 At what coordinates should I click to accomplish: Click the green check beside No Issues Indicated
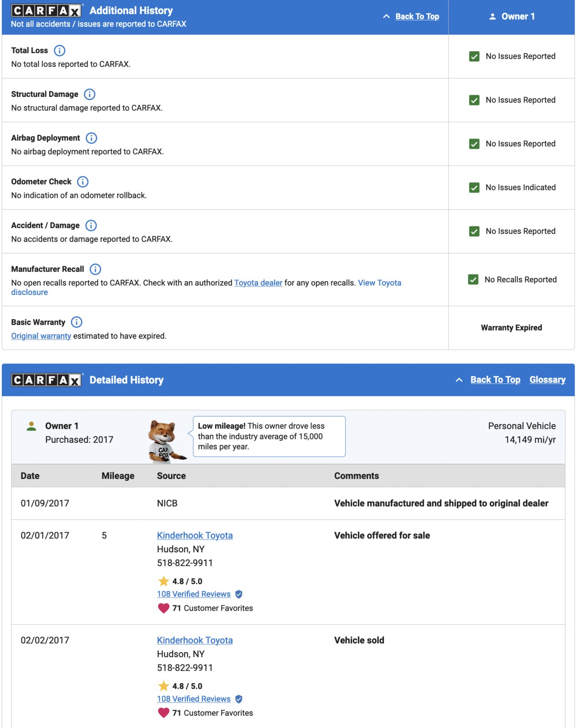click(x=474, y=188)
